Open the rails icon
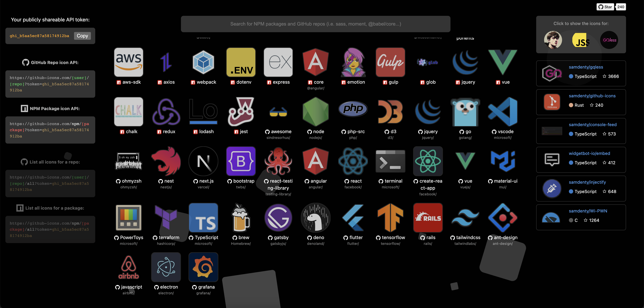The height and width of the screenshot is (308, 644). tap(428, 218)
